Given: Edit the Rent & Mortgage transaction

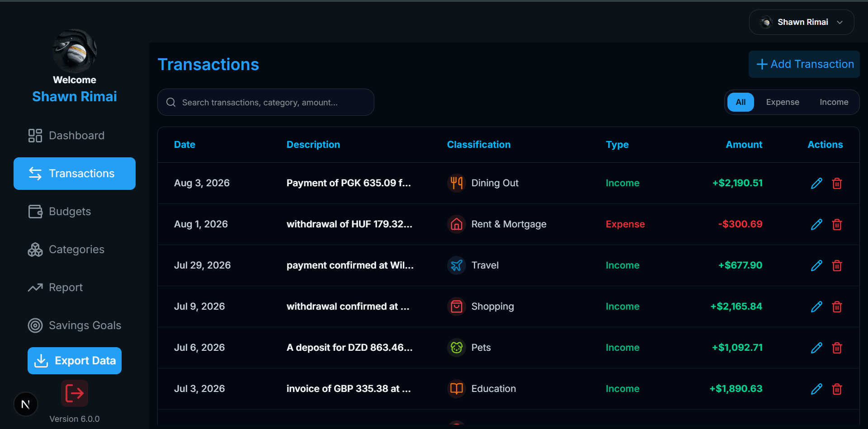Looking at the screenshot, I should click(x=816, y=224).
